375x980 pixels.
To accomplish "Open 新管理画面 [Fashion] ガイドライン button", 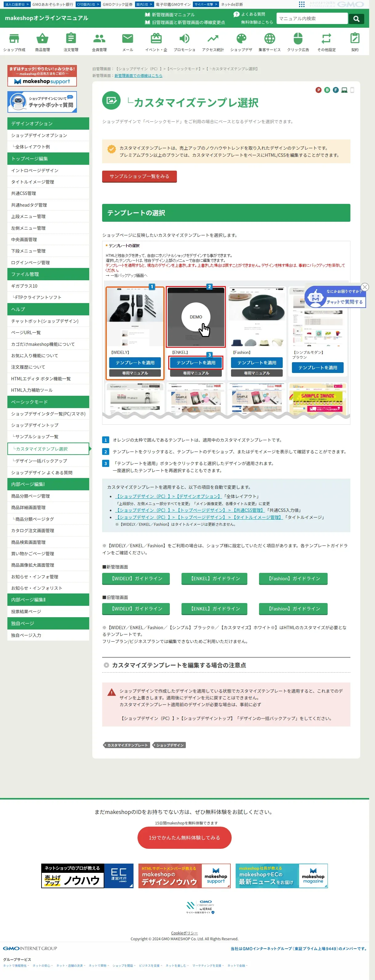I will coord(293,579).
